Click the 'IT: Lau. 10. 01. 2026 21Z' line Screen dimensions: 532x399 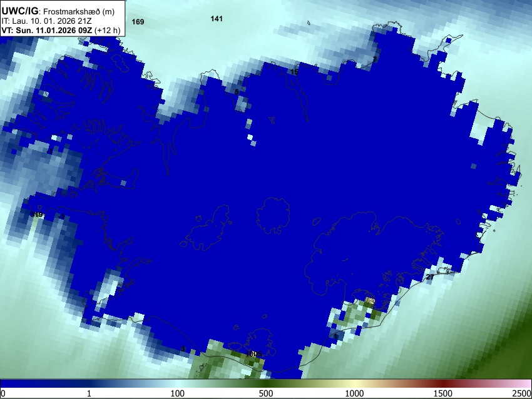point(46,21)
